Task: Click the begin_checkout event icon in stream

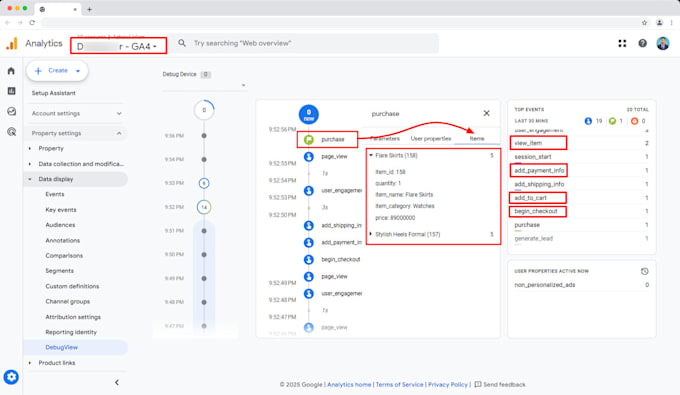Action: tap(309, 259)
